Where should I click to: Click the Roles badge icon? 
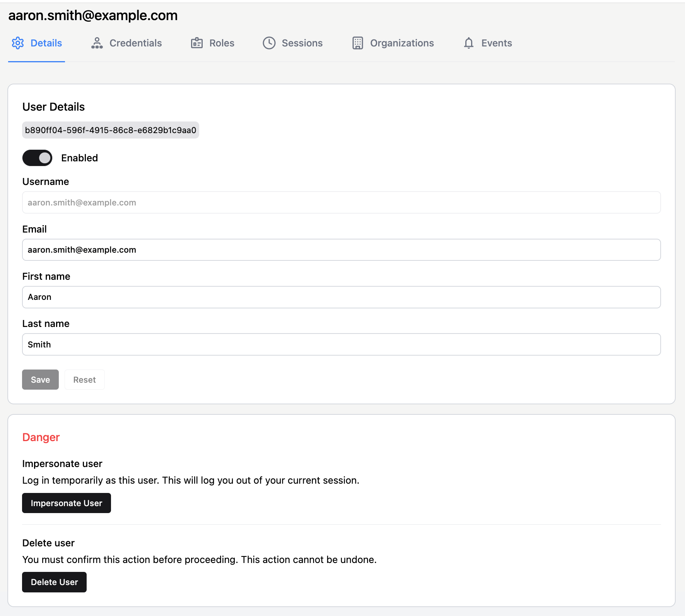pos(197,43)
